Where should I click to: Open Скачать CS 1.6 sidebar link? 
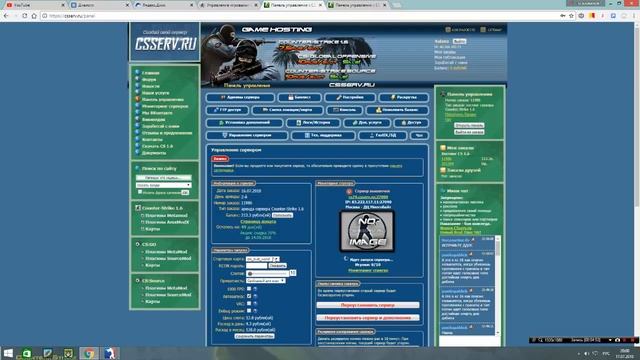(157, 146)
